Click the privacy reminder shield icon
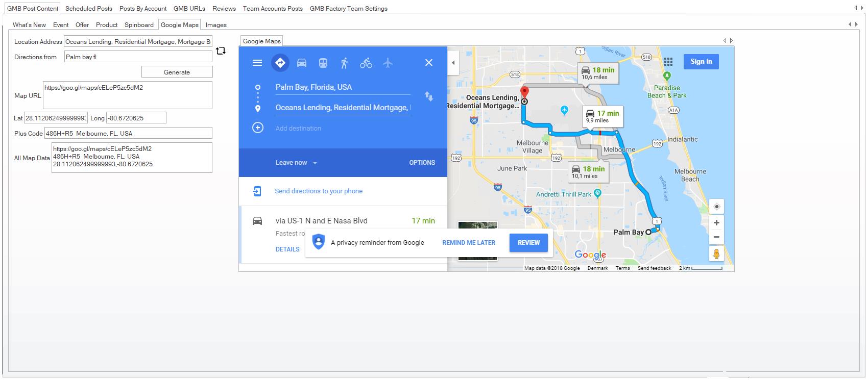Viewport: 868px width, 380px height. pos(319,242)
